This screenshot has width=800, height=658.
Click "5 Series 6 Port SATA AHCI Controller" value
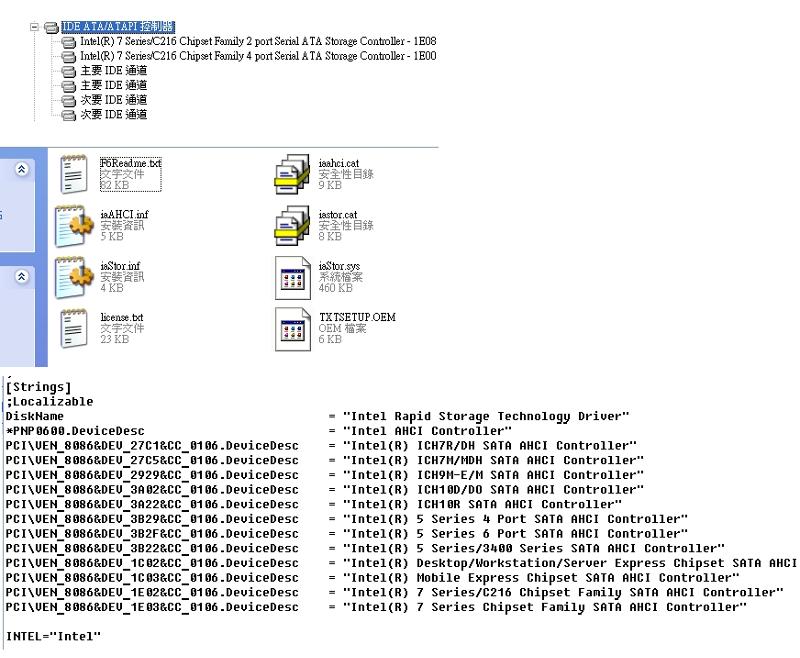[x=515, y=534]
